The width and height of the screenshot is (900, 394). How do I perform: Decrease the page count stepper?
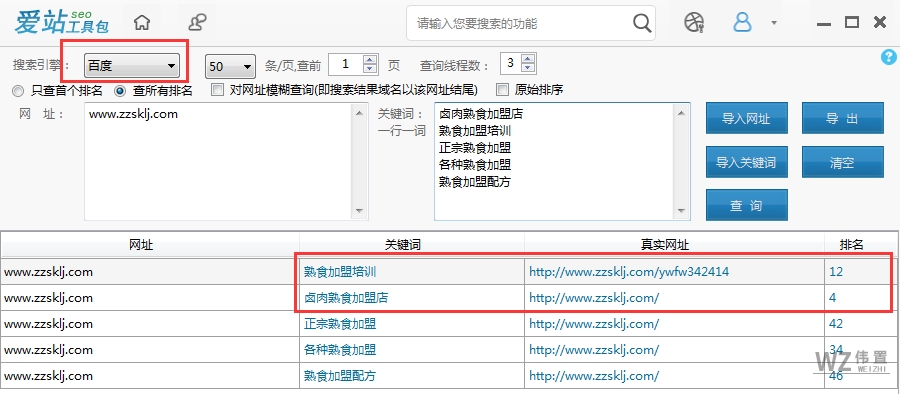370,69
